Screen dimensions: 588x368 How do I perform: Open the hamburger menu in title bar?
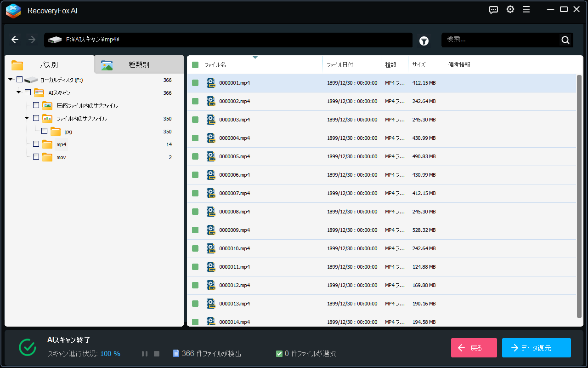click(x=526, y=10)
